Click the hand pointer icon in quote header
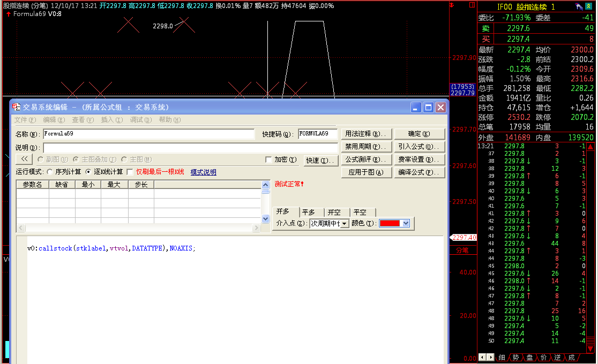This screenshot has height=364, width=598. [x=579, y=6]
